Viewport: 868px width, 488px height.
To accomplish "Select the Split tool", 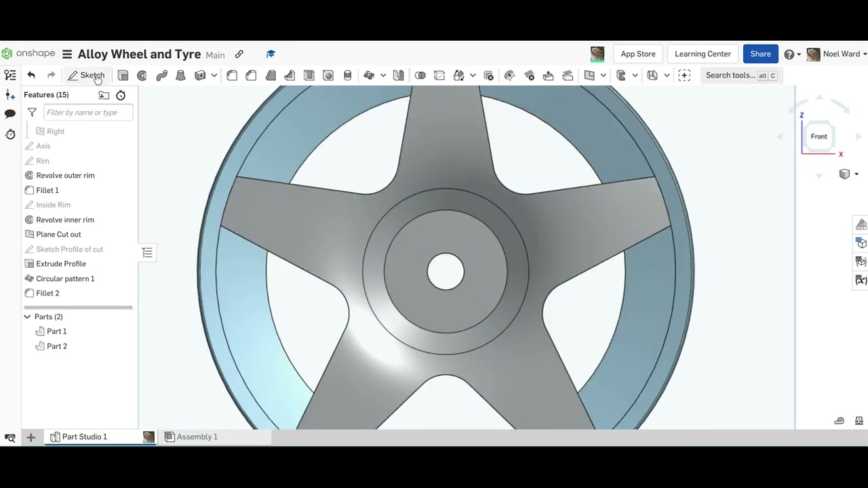I will [x=439, y=75].
